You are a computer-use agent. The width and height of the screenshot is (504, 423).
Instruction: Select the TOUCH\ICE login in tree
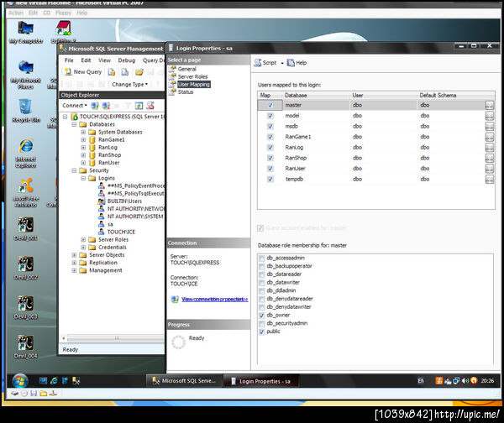point(121,232)
